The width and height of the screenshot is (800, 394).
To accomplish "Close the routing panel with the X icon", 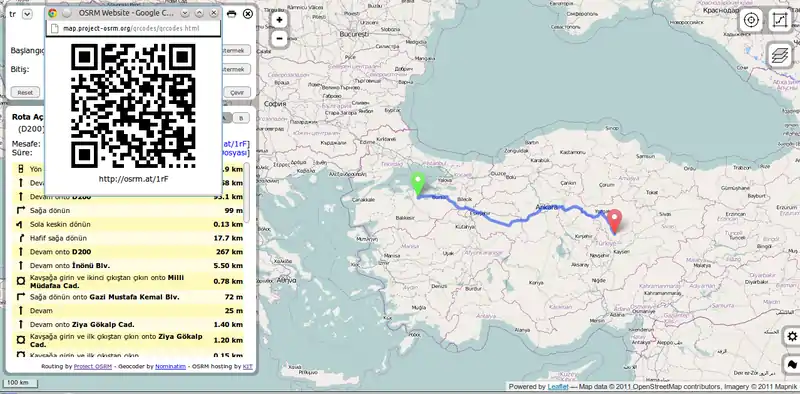I will tap(248, 14).
